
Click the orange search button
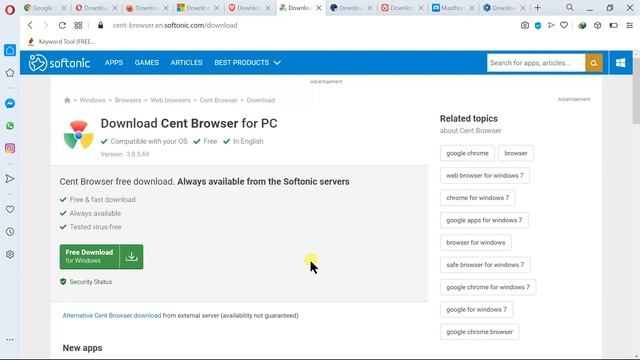(594, 63)
